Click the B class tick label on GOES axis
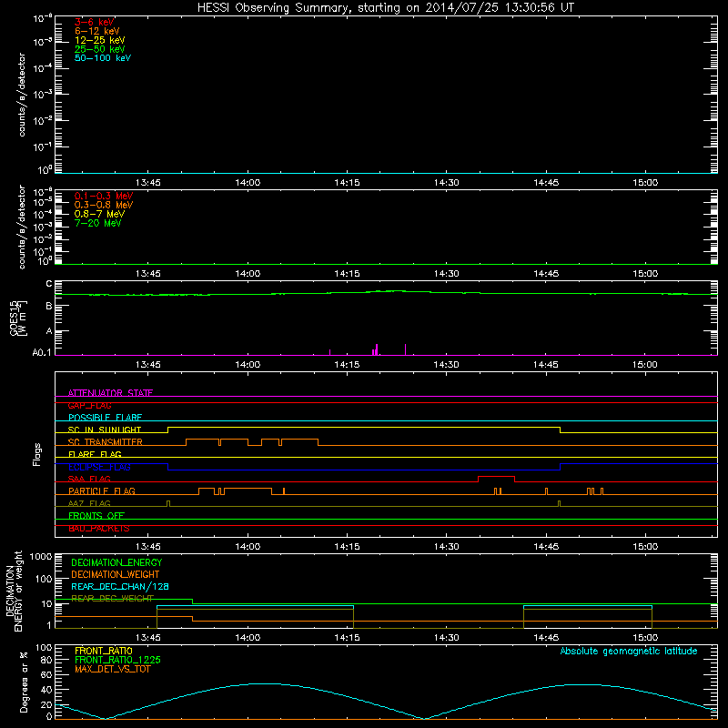The image size is (728, 728). tap(49, 307)
